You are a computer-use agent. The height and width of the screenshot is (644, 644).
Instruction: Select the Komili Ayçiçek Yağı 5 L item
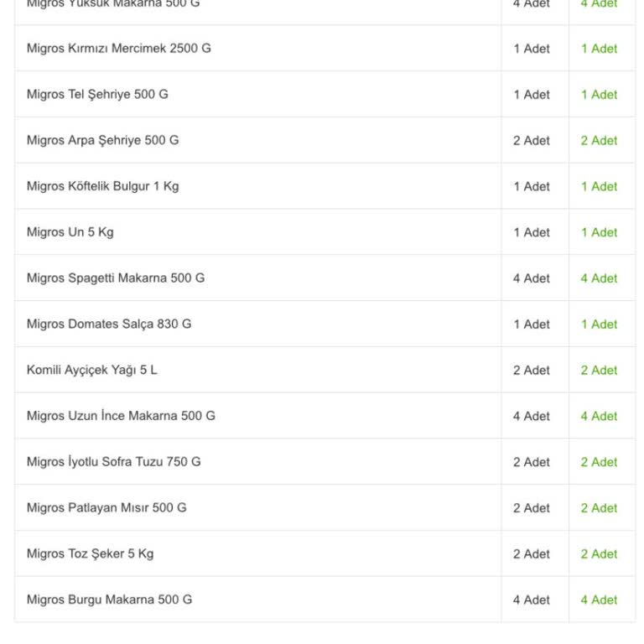[x=91, y=370]
